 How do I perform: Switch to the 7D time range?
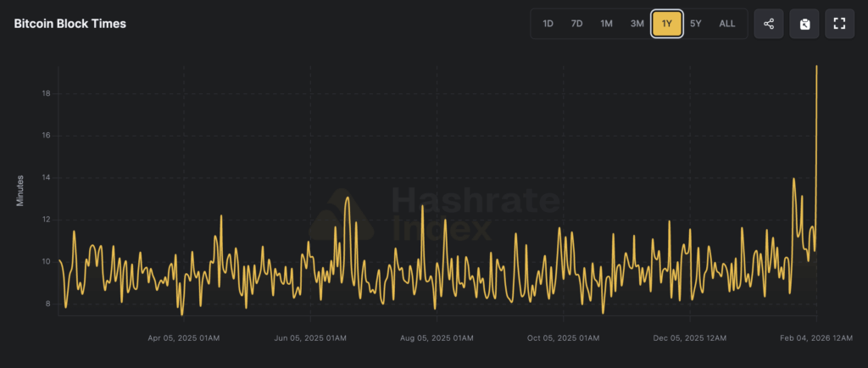coord(577,24)
